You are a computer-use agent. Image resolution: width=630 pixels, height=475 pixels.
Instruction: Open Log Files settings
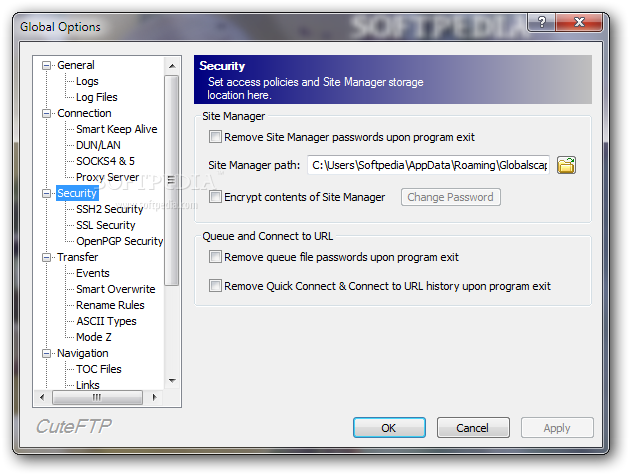pyautogui.click(x=96, y=97)
